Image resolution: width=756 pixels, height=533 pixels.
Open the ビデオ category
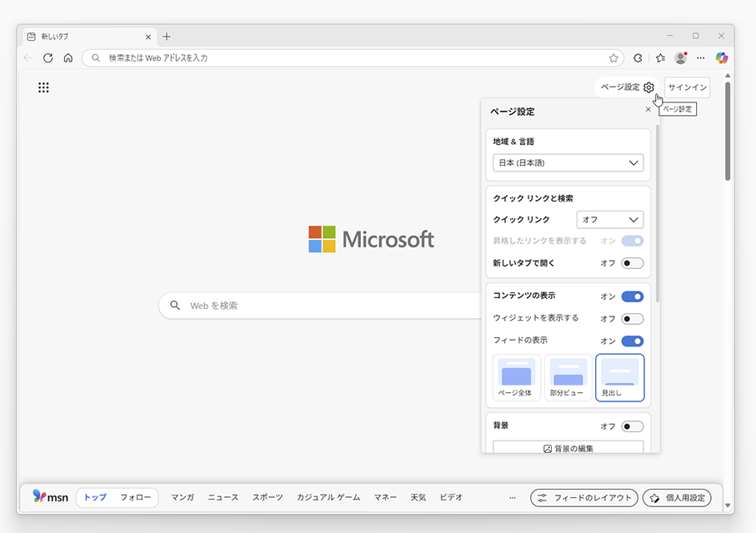tap(451, 497)
